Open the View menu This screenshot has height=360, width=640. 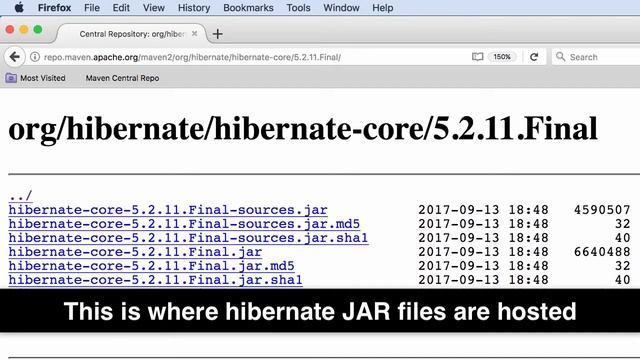[x=153, y=8]
